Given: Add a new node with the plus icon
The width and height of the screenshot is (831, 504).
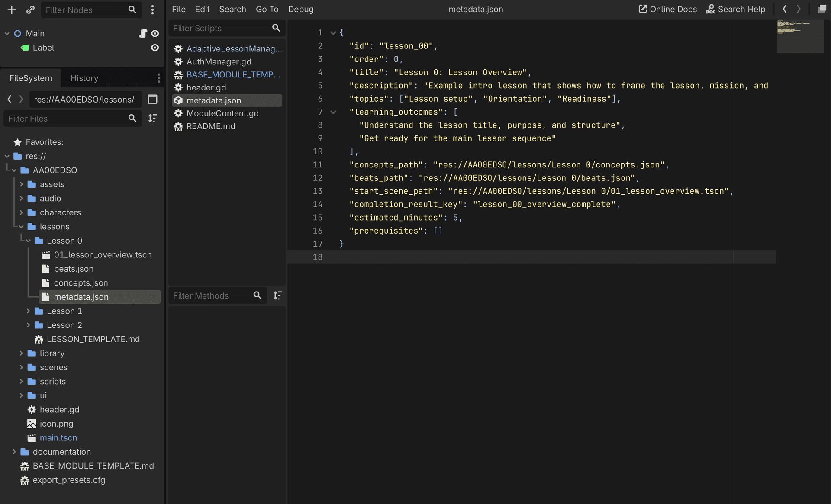Looking at the screenshot, I should [11, 10].
